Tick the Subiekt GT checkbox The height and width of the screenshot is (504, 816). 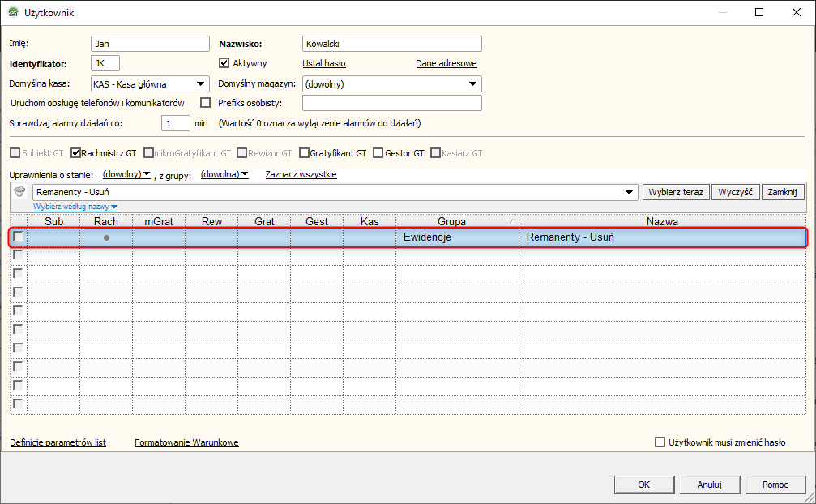pos(15,153)
